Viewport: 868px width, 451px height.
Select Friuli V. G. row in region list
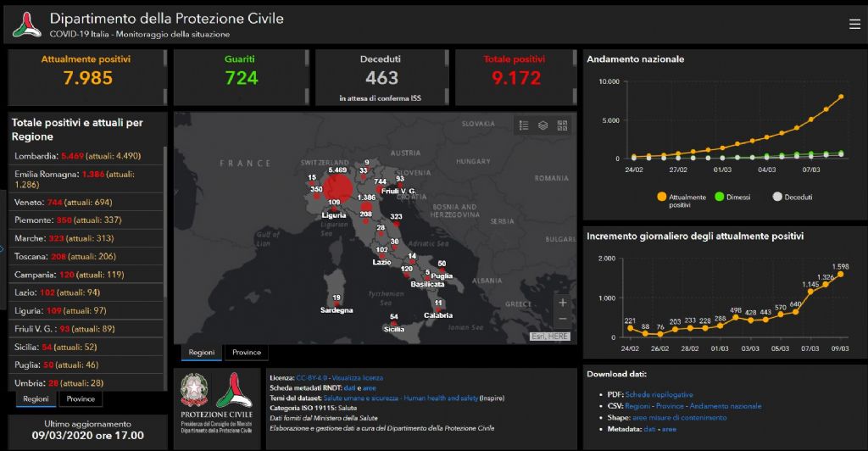86,329
